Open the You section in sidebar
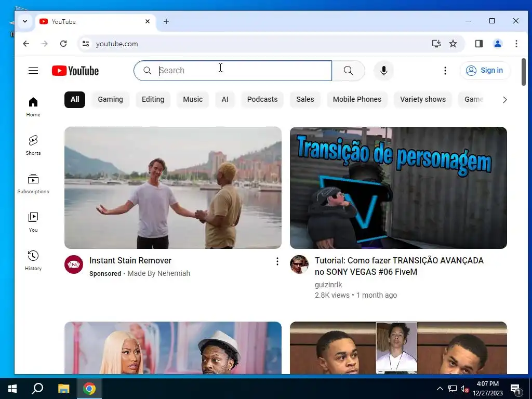532x399 pixels. [x=33, y=222]
